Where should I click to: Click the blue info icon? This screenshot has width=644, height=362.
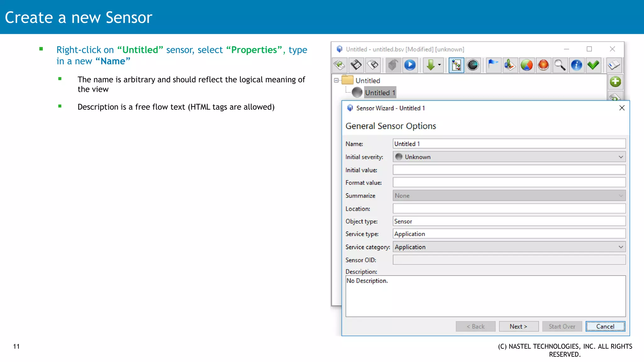576,65
